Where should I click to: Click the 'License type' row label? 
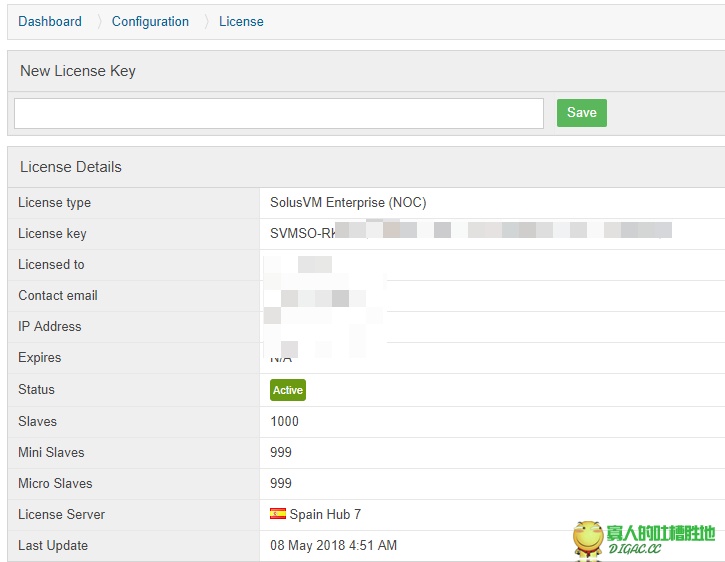55,203
